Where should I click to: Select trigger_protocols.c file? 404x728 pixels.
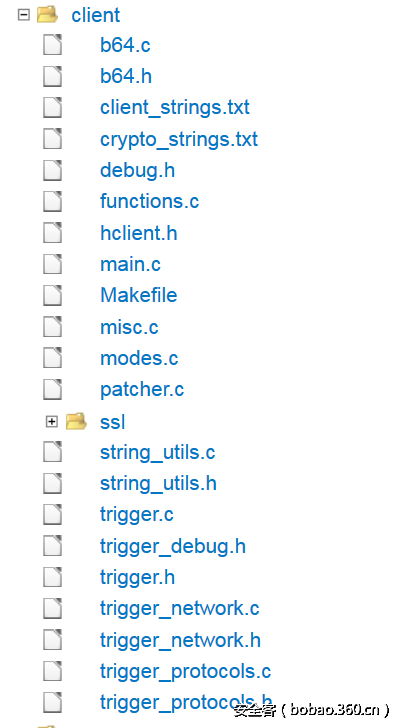pos(185,671)
